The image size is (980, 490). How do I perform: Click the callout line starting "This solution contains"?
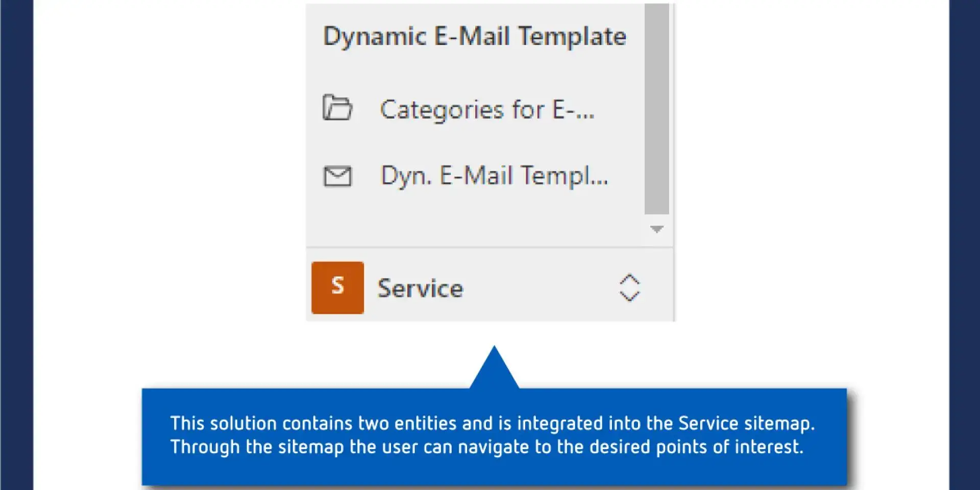[493, 423]
